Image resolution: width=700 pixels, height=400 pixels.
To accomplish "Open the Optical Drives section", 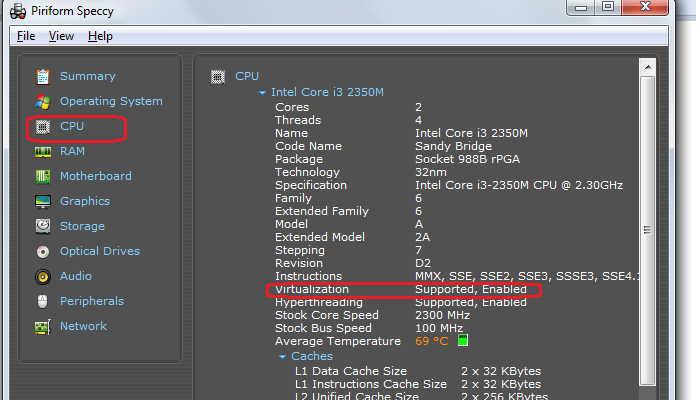I will pos(100,251).
